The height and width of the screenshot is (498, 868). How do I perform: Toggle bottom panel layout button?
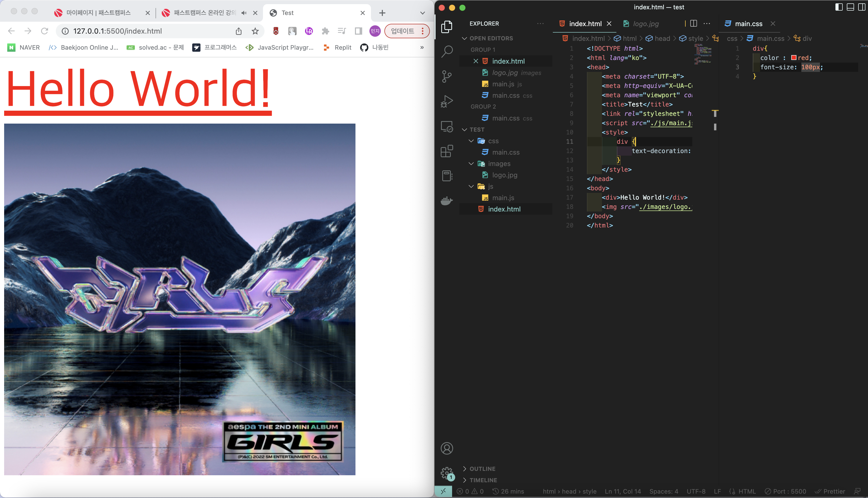pos(850,7)
